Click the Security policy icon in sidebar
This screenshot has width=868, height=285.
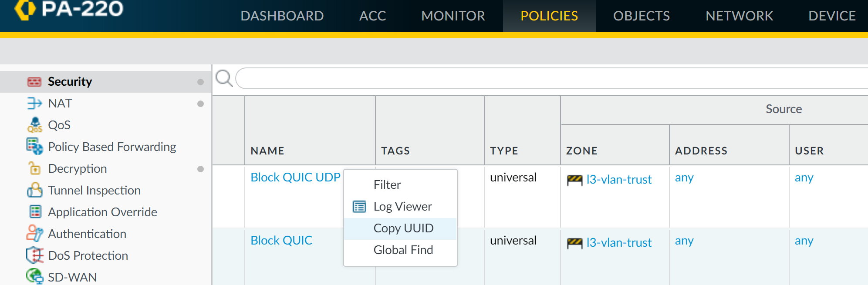pyautogui.click(x=34, y=82)
